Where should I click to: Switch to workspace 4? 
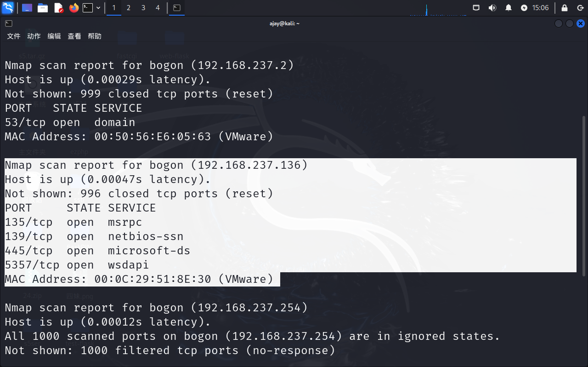point(158,8)
